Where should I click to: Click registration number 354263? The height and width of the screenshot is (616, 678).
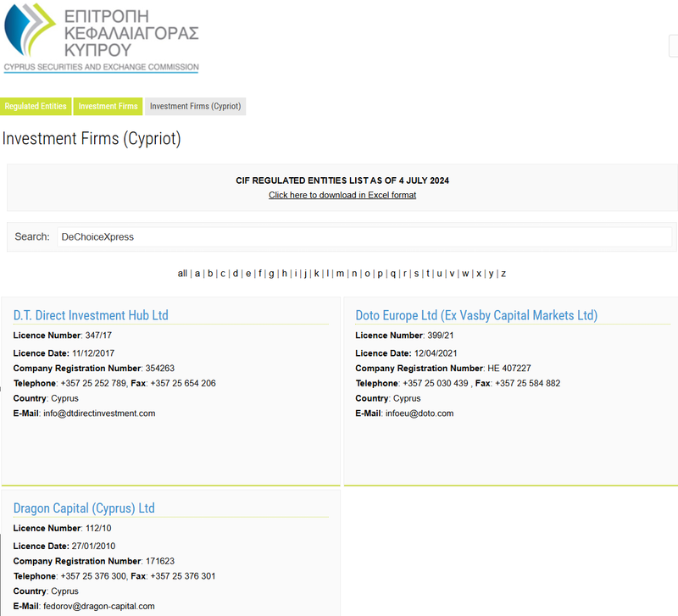click(x=160, y=369)
